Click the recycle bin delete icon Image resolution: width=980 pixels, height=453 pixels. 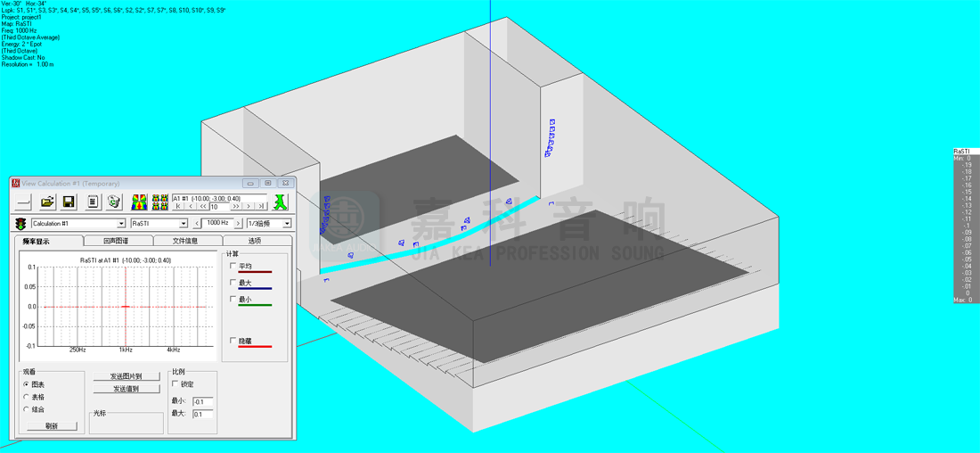point(114,202)
